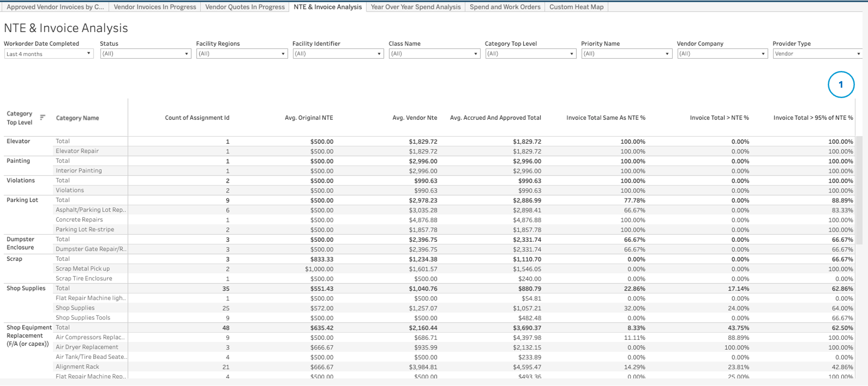Select the Shop Supplies category row label
This screenshot has width=868, height=386.
[26, 288]
